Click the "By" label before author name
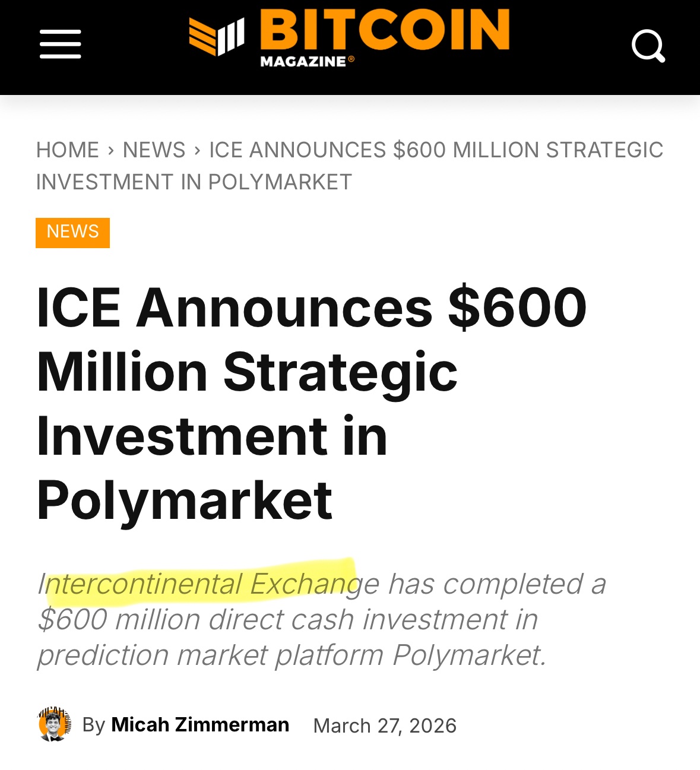The image size is (700, 770). tap(94, 725)
